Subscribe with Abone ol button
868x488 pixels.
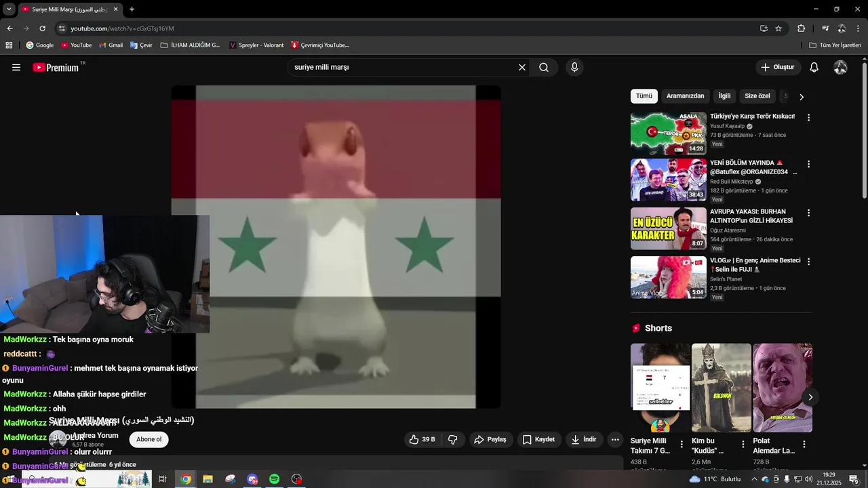click(x=149, y=439)
